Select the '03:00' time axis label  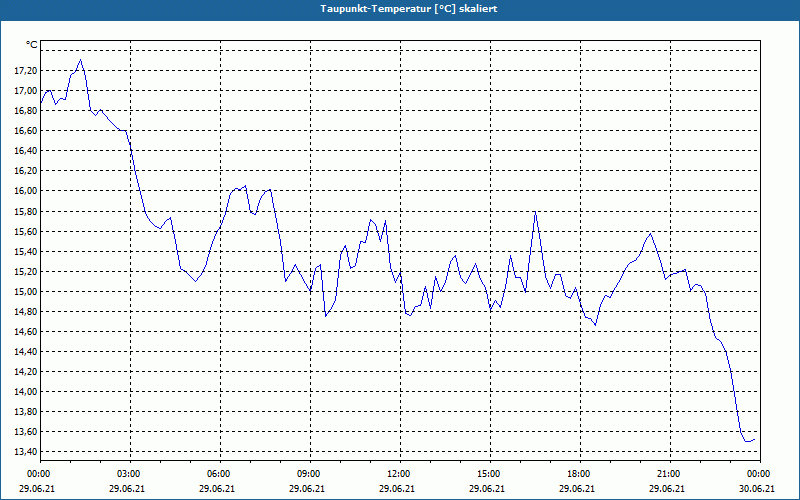[x=128, y=474]
